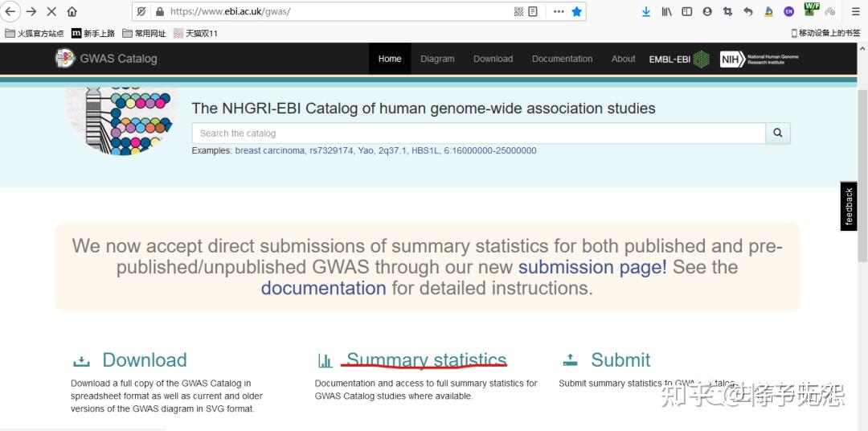
Task: Open the 新手上路 bookmark
Action: coord(93,33)
